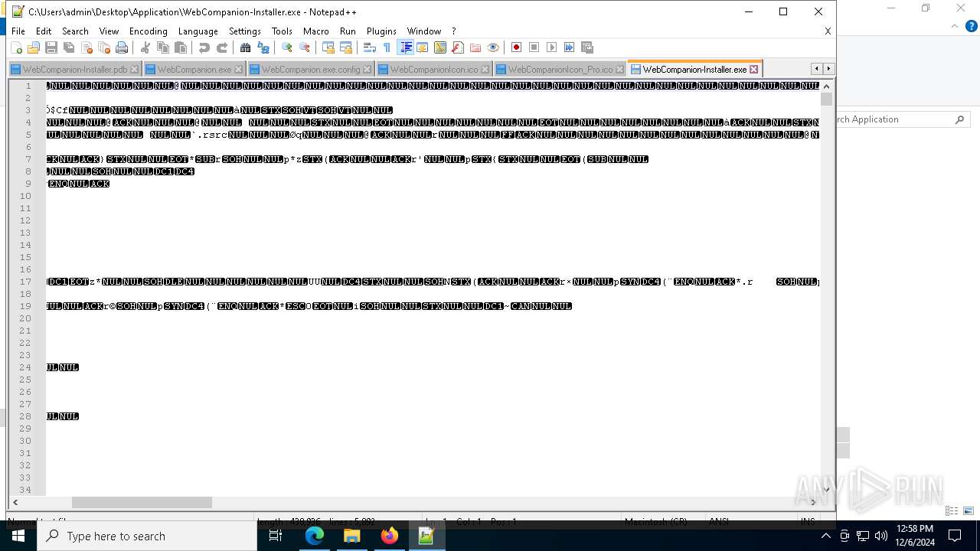Click the Zoom In toolbar icon
This screenshot has width=980, height=551.
click(287, 47)
